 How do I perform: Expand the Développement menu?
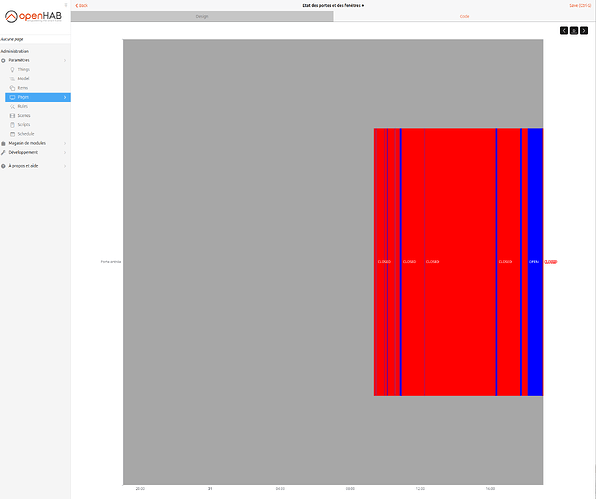point(35,152)
